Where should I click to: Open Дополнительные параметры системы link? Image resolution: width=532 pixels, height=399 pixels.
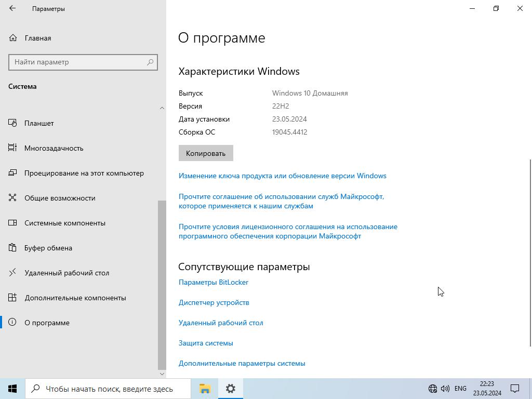[242, 363]
